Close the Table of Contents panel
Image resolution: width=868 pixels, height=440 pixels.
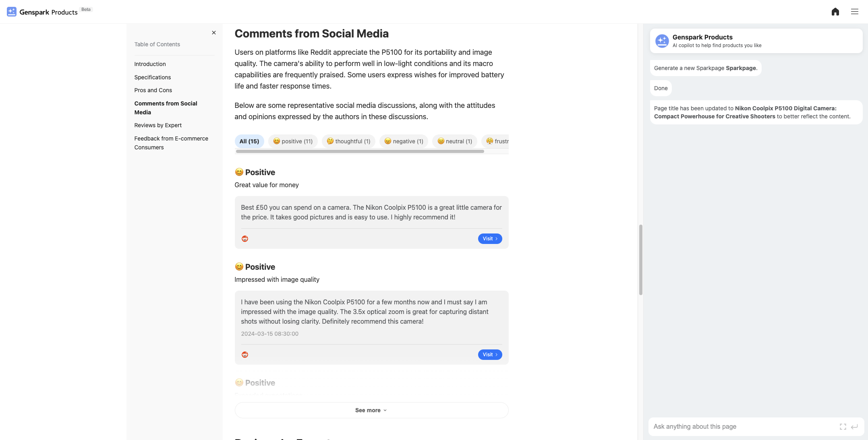tap(214, 33)
